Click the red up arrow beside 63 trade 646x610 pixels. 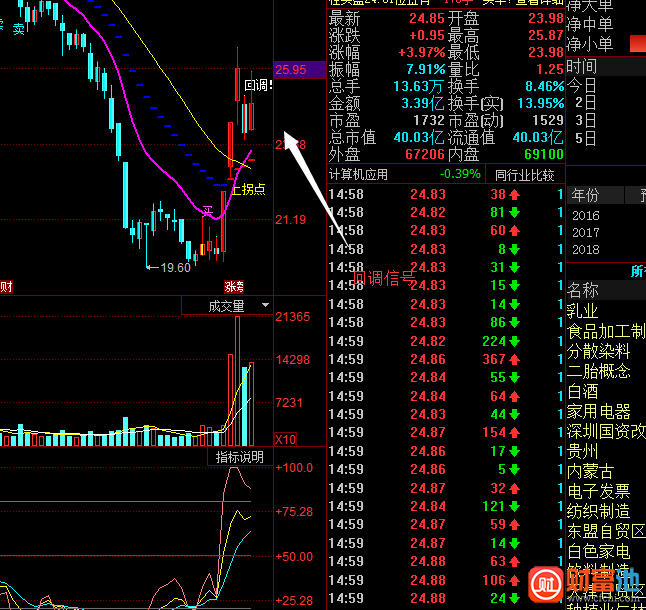[x=514, y=561]
